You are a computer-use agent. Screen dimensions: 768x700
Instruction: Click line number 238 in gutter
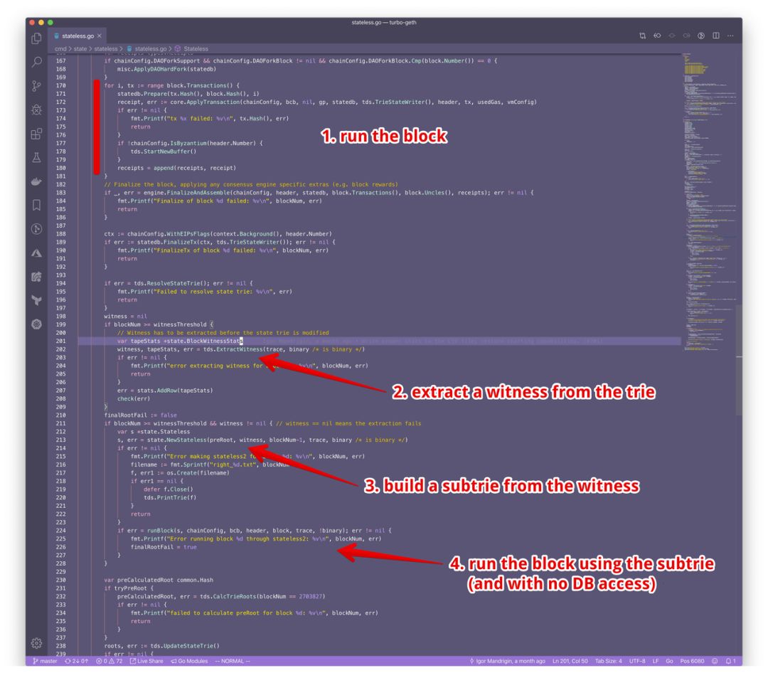click(60, 646)
